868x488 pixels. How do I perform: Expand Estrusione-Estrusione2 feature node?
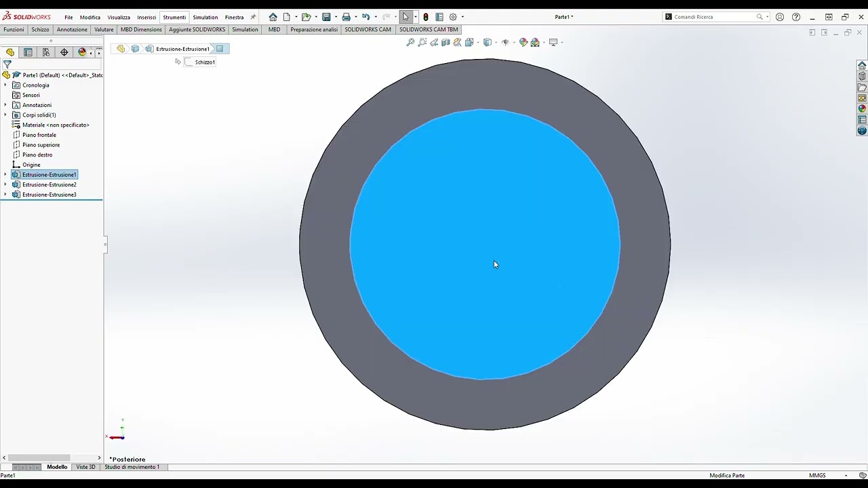pos(5,184)
